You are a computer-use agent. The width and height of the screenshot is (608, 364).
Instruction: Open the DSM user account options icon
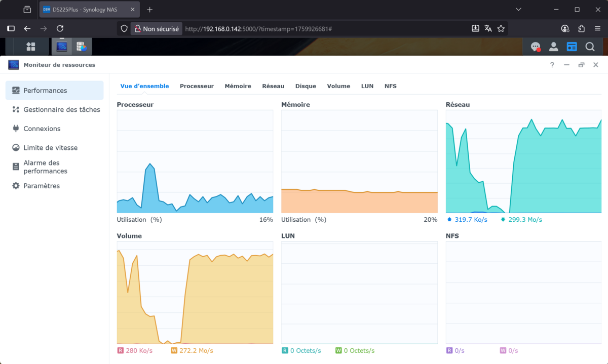pyautogui.click(x=553, y=47)
